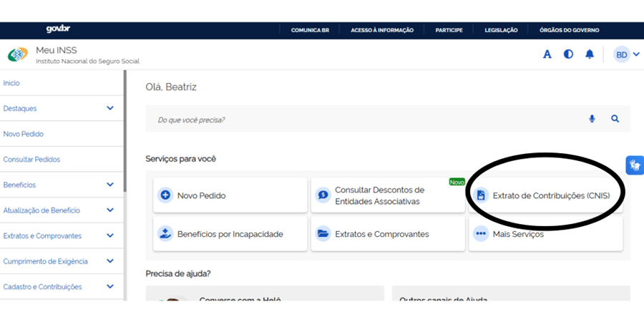Image resolution: width=644 pixels, height=322 pixels.
Task: Expand Extratos e Comprovantes in sidebar
Action: 109,236
